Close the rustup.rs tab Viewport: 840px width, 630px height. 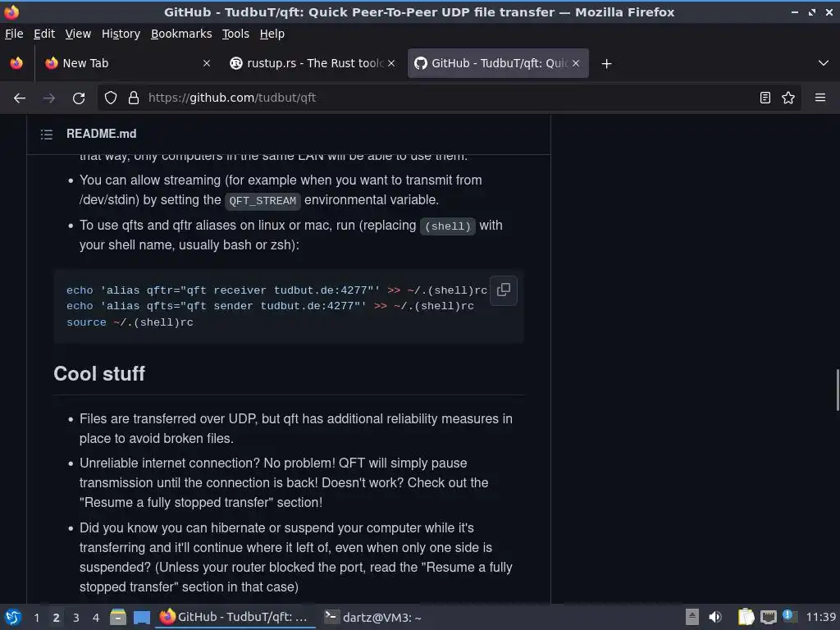coord(391,63)
